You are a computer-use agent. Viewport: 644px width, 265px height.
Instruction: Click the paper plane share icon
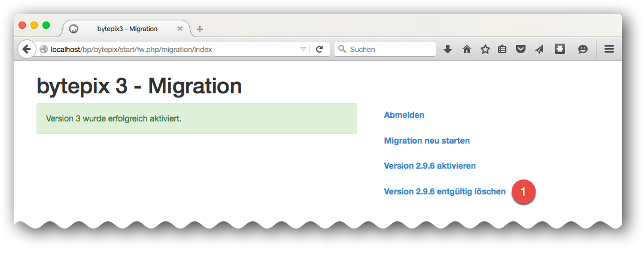539,49
